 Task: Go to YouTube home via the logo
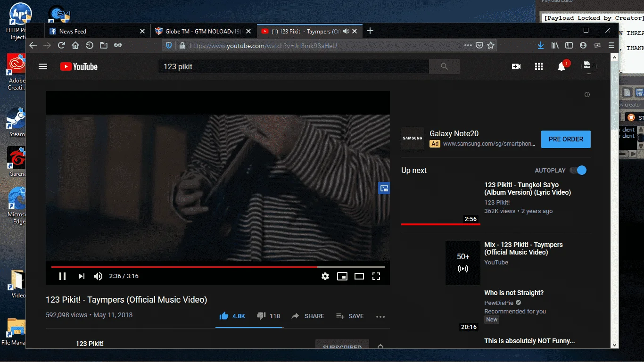(x=79, y=66)
